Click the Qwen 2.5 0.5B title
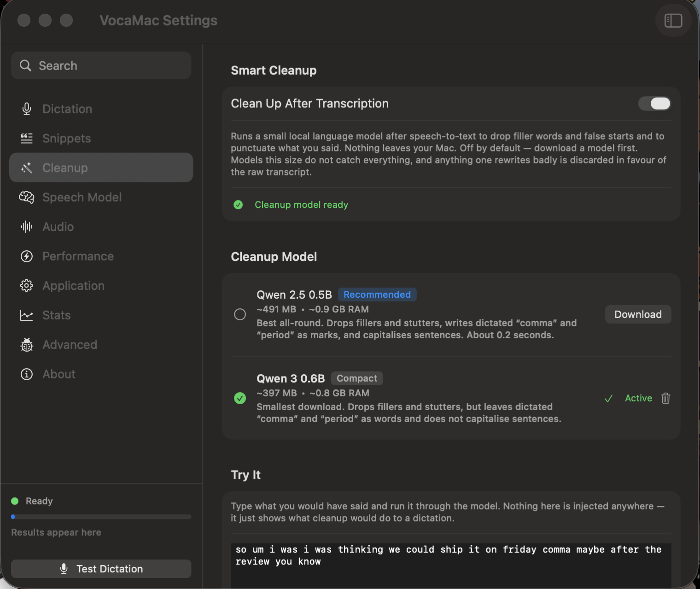The image size is (700, 589). tap(294, 294)
